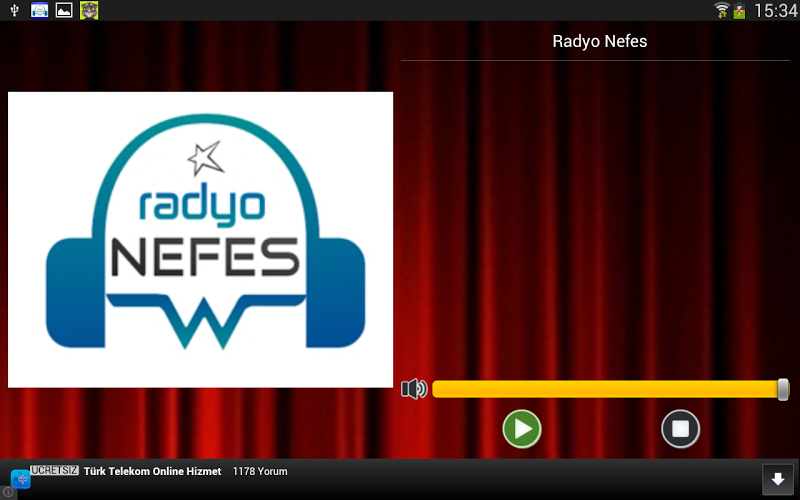Screen dimensions: 800x500
Task: Tap the ad's download arrow button
Action: pos(778,479)
